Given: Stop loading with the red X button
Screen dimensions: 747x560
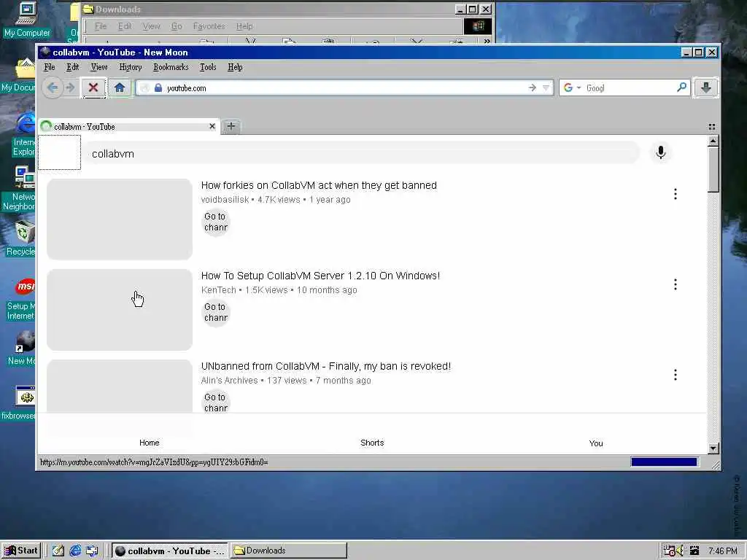Looking at the screenshot, I should coord(93,87).
